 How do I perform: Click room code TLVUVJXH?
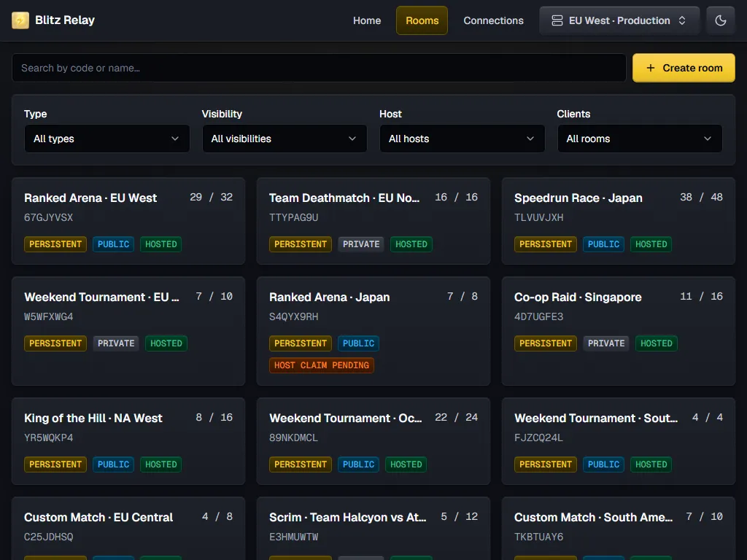538,217
